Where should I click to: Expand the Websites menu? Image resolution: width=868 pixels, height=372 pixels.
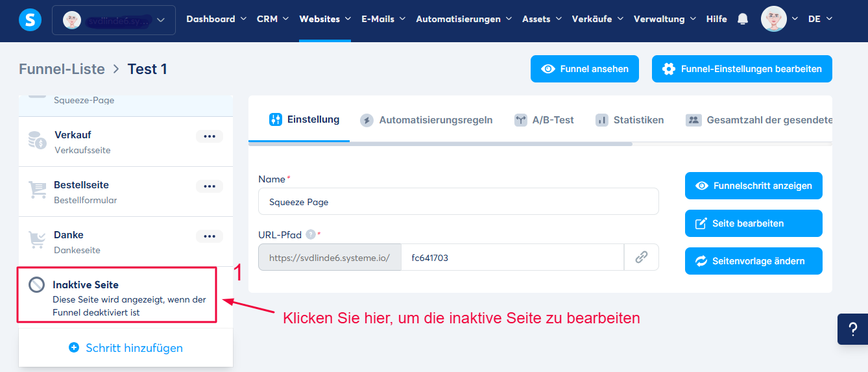pos(325,19)
